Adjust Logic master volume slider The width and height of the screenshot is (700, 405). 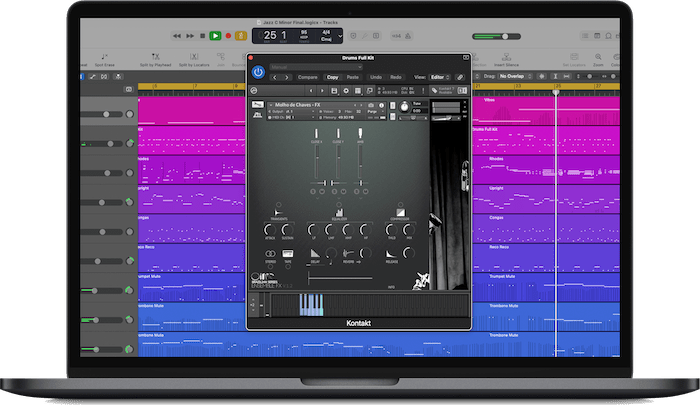coord(496,37)
